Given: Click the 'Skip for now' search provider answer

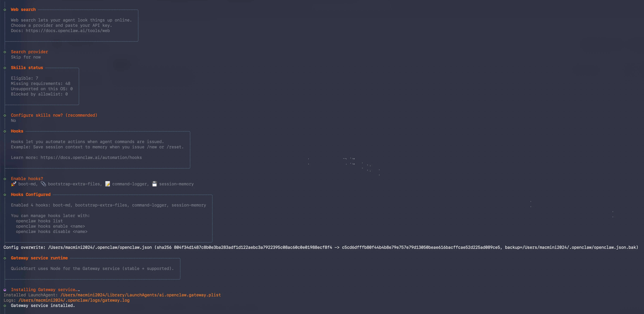Looking at the screenshot, I should 26,57.
